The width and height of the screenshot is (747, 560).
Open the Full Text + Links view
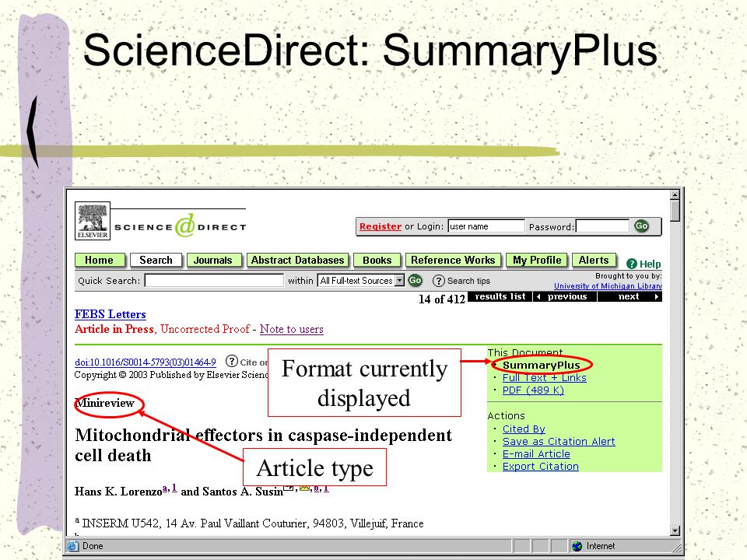click(x=545, y=378)
